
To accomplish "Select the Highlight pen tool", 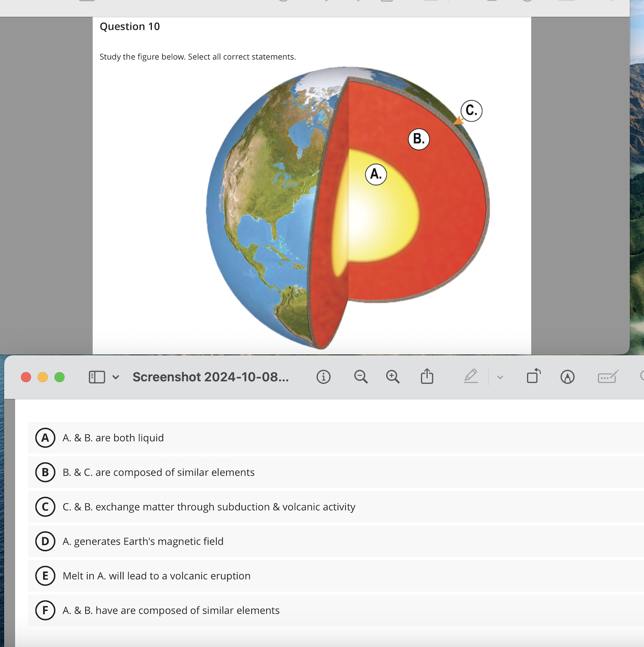I will (471, 376).
